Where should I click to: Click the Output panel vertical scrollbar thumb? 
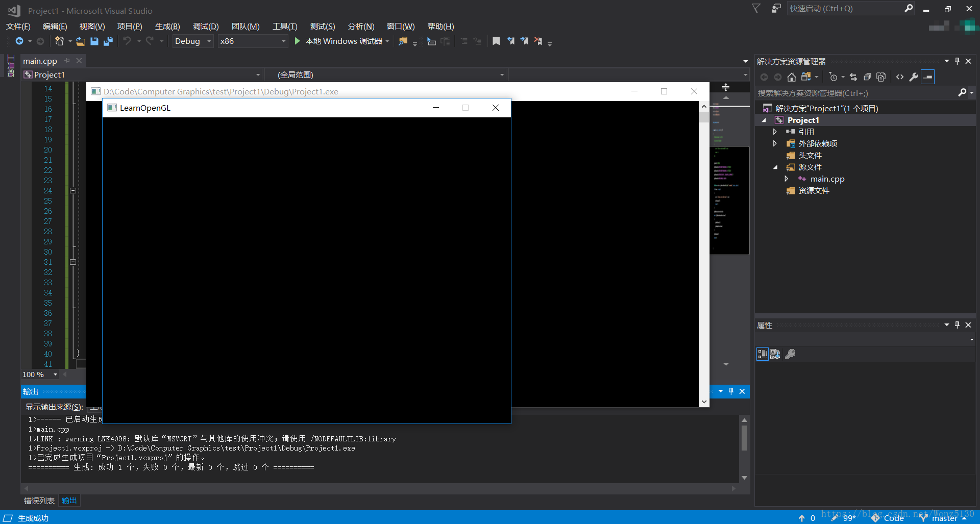pos(744,438)
